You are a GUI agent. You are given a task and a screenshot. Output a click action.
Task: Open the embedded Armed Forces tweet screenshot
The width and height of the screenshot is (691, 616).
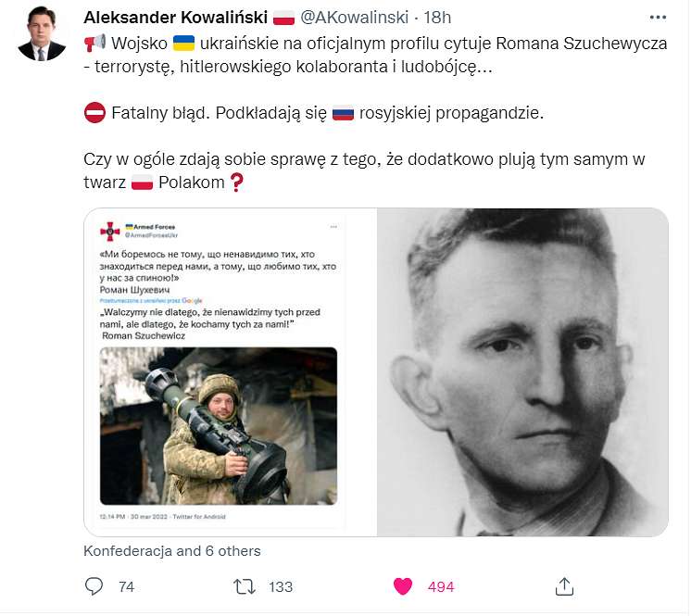tap(231, 372)
